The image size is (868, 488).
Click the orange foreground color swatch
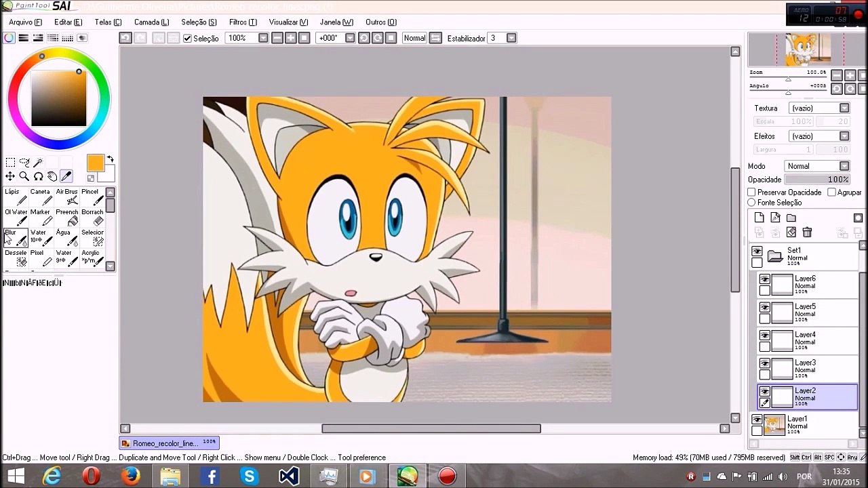pyautogui.click(x=95, y=163)
